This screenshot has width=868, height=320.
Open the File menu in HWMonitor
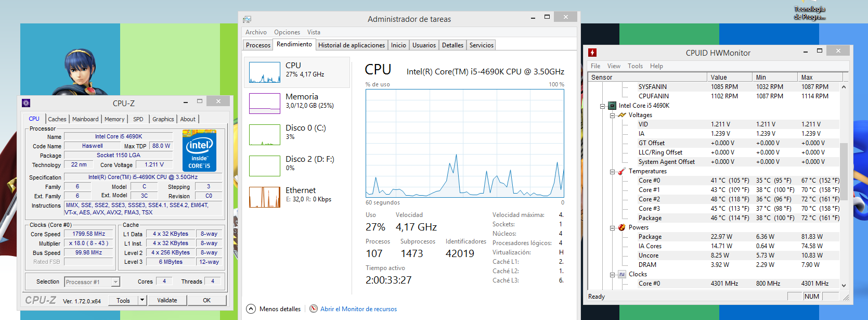pyautogui.click(x=595, y=66)
